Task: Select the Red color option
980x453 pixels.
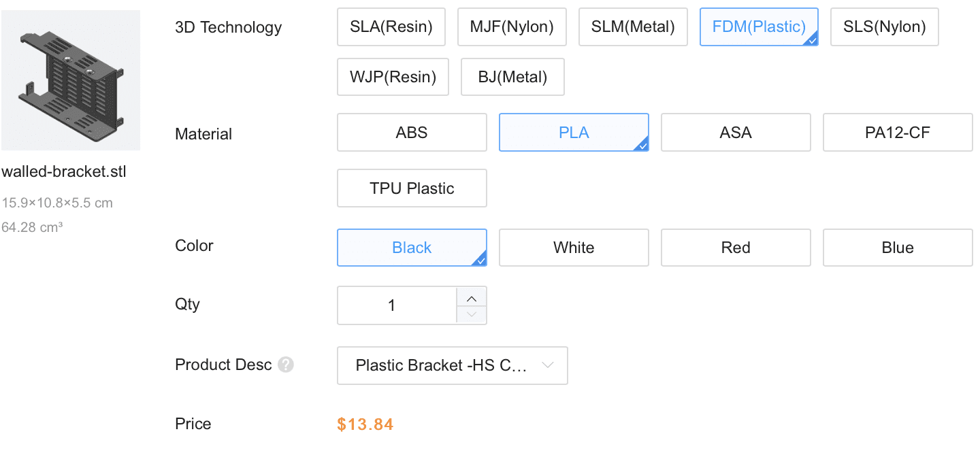Action: (736, 248)
